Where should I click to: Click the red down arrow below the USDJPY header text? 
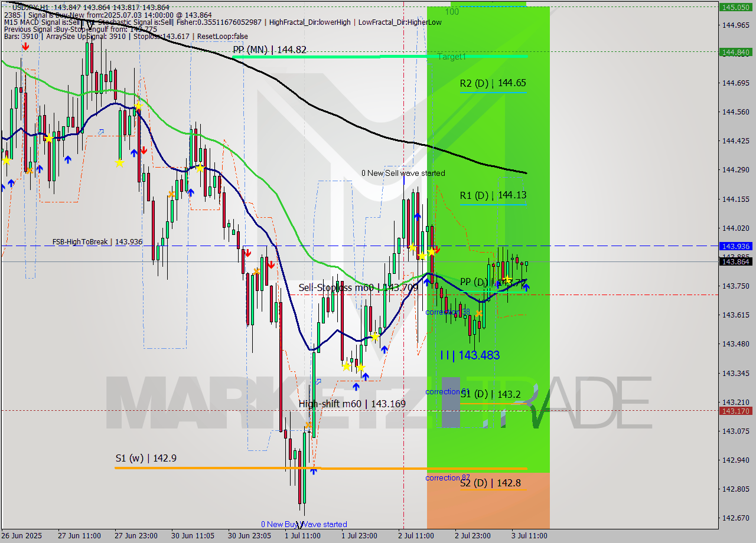coord(25,45)
